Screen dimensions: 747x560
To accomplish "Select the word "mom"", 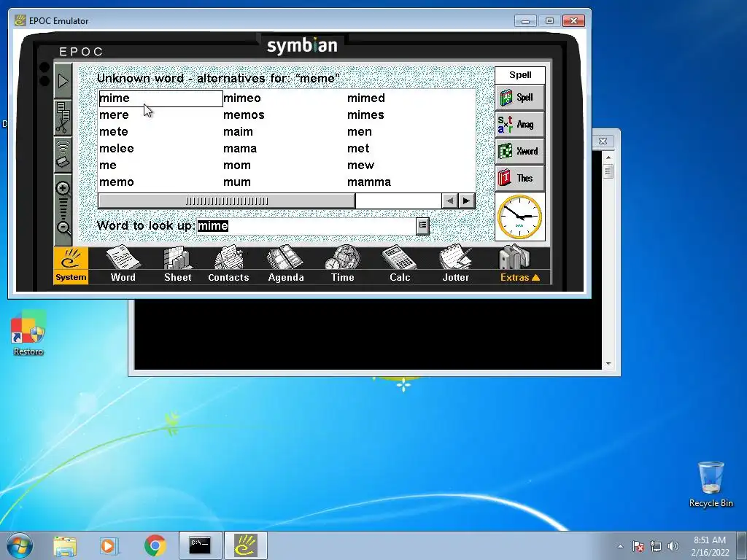I will (x=237, y=166).
